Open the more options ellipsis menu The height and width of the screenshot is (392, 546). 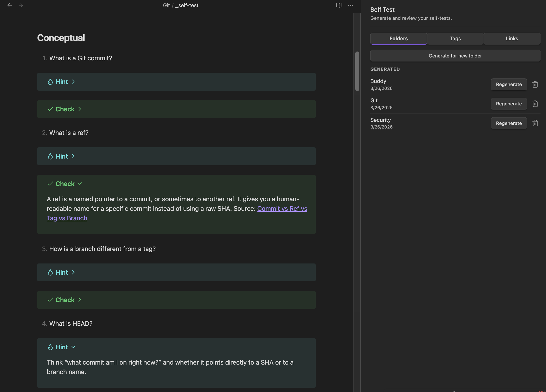[x=350, y=5]
